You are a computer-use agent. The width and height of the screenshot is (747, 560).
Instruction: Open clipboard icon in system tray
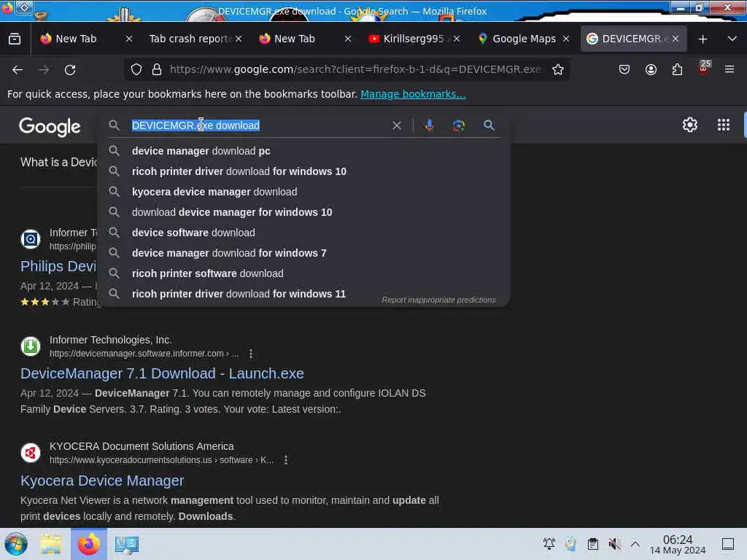[592, 544]
